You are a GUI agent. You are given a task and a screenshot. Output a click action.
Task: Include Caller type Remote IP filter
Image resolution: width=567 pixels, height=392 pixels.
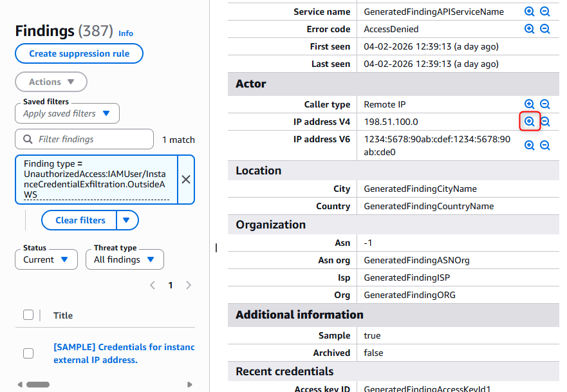pos(529,104)
